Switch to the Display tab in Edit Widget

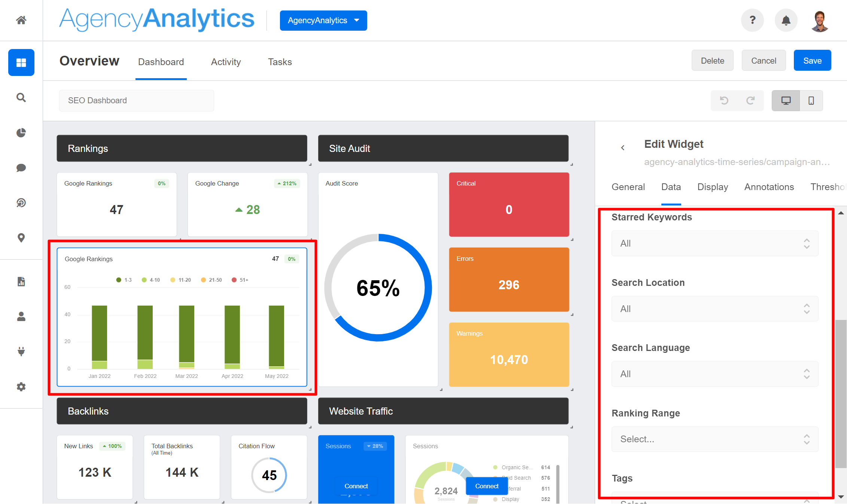(x=712, y=187)
